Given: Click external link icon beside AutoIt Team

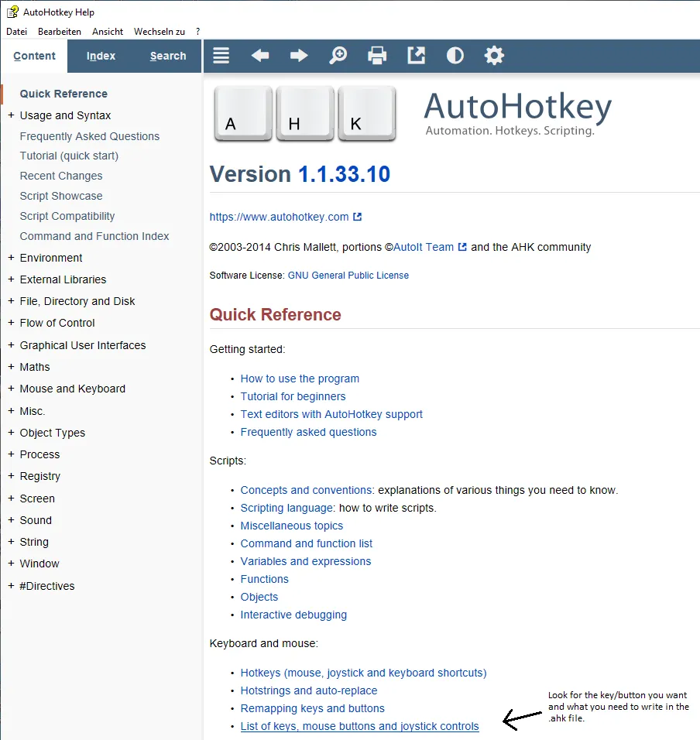Looking at the screenshot, I should click(462, 247).
